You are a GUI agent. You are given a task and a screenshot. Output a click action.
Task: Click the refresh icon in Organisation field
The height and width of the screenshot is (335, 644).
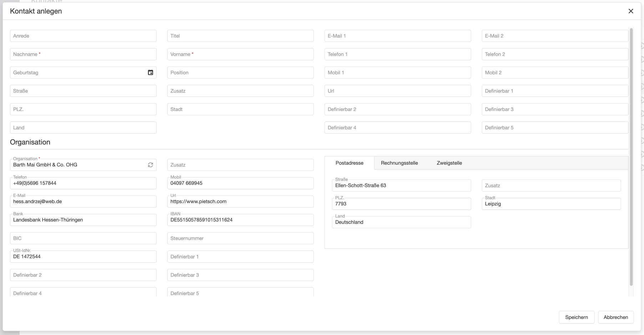click(150, 165)
